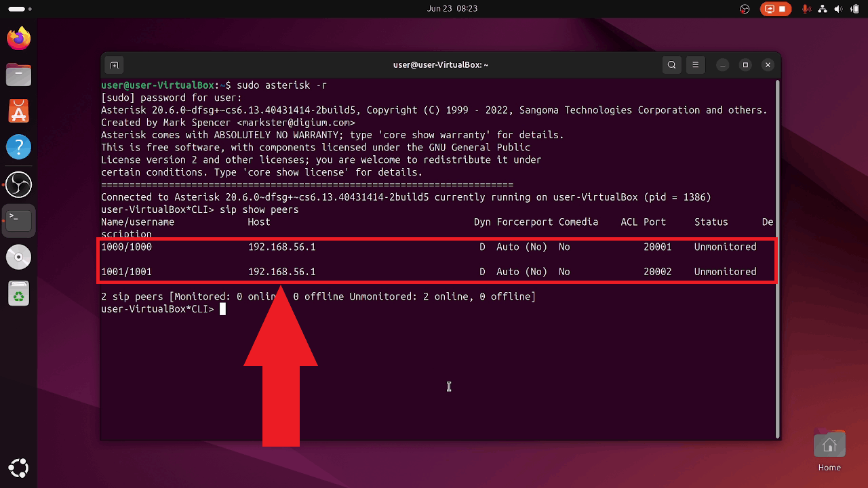Image resolution: width=868 pixels, height=488 pixels.
Task: Click the CLI prompt cursor line
Action: [x=163, y=309]
